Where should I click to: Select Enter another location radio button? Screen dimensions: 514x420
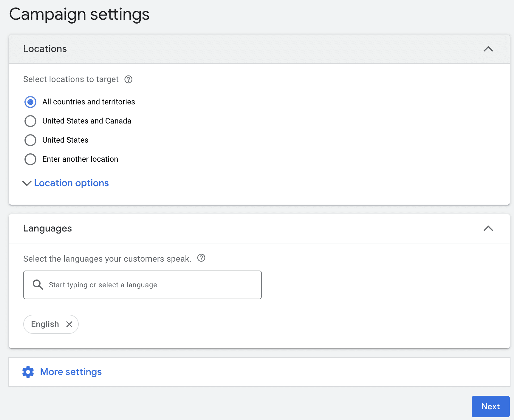pos(30,159)
